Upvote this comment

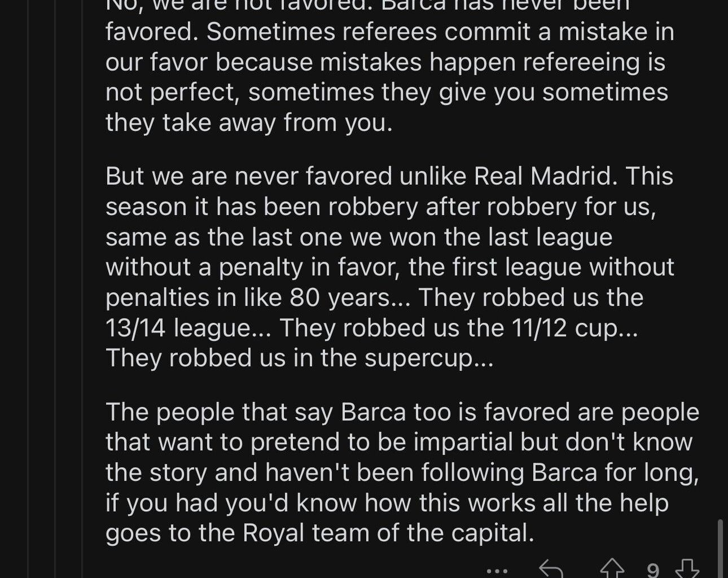[x=612, y=569]
